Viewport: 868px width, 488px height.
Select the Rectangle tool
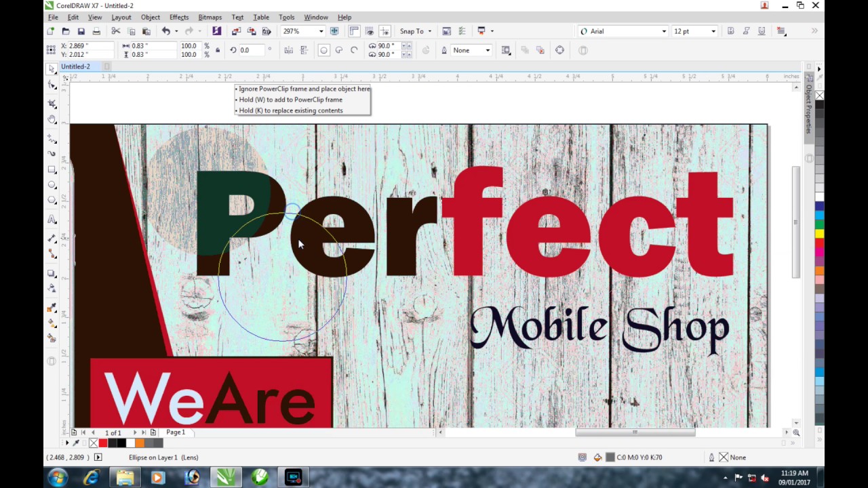click(x=52, y=169)
